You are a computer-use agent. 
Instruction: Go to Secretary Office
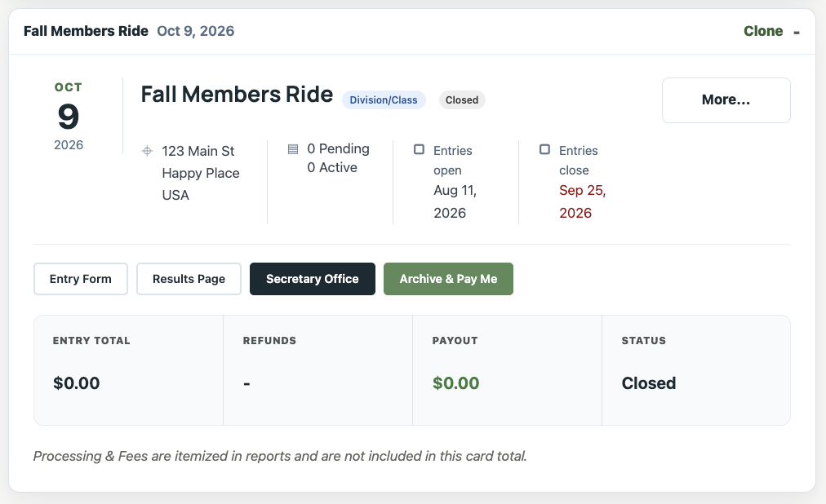click(313, 279)
